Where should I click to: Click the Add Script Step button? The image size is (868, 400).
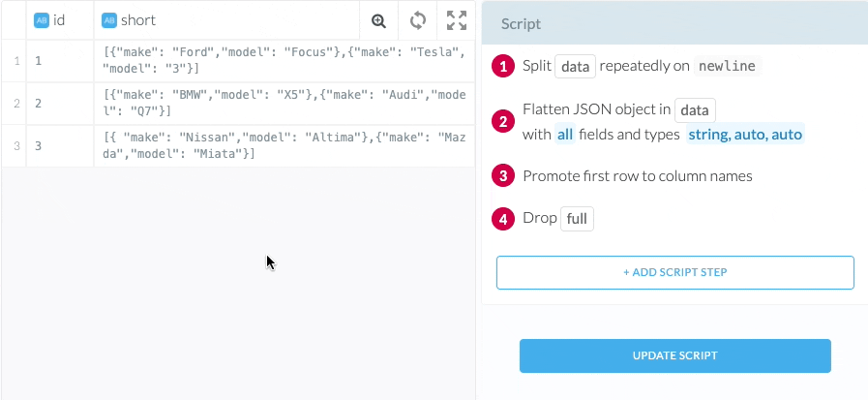point(674,273)
